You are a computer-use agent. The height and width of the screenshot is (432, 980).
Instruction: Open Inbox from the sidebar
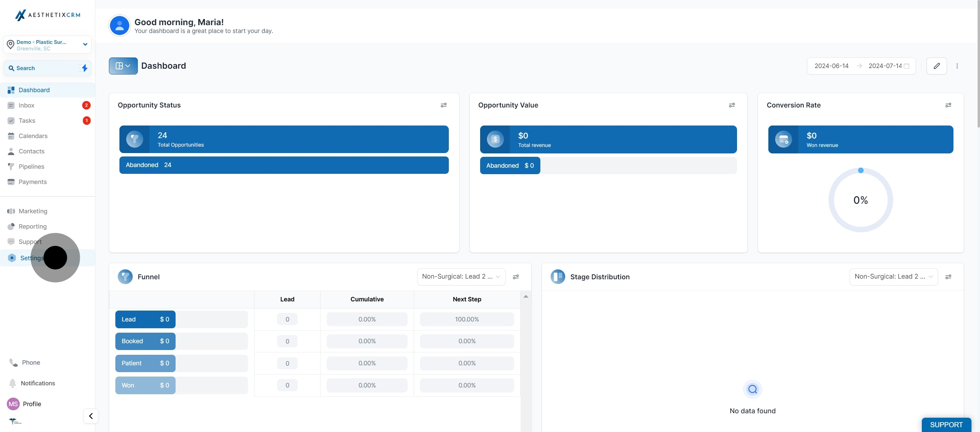[27, 105]
